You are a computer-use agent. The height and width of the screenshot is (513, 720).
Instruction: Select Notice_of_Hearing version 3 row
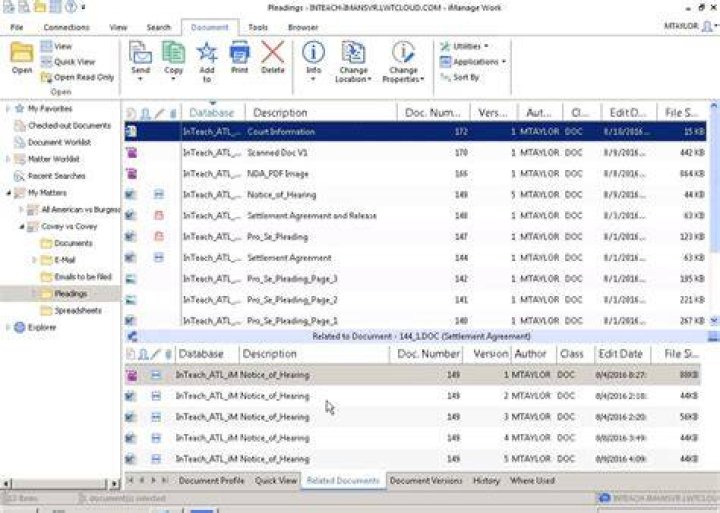[413, 417]
